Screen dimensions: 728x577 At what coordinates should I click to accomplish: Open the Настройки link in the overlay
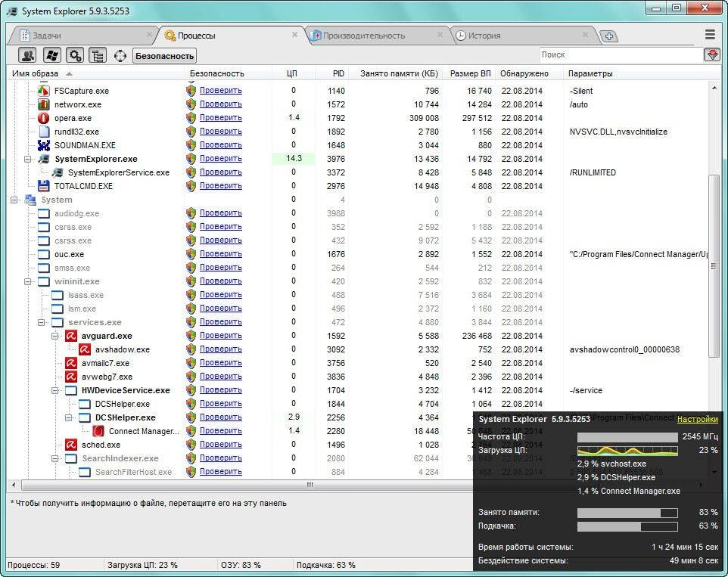tap(698, 419)
